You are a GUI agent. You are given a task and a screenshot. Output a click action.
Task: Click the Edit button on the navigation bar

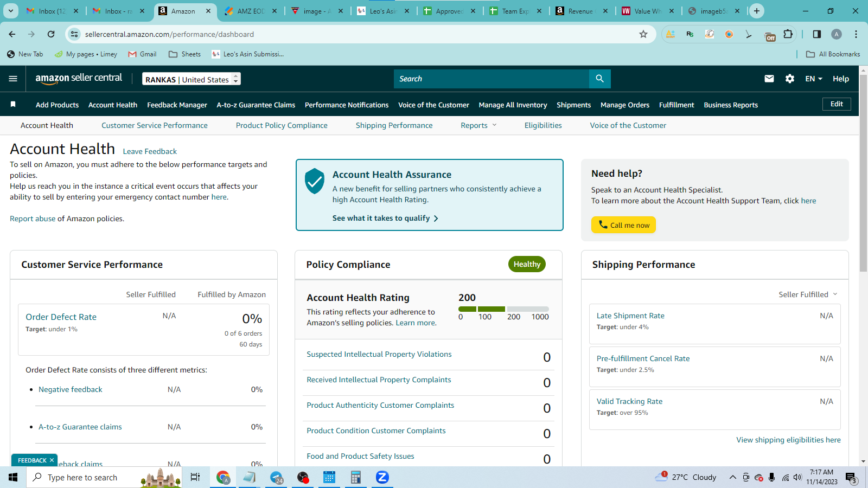pyautogui.click(x=837, y=104)
